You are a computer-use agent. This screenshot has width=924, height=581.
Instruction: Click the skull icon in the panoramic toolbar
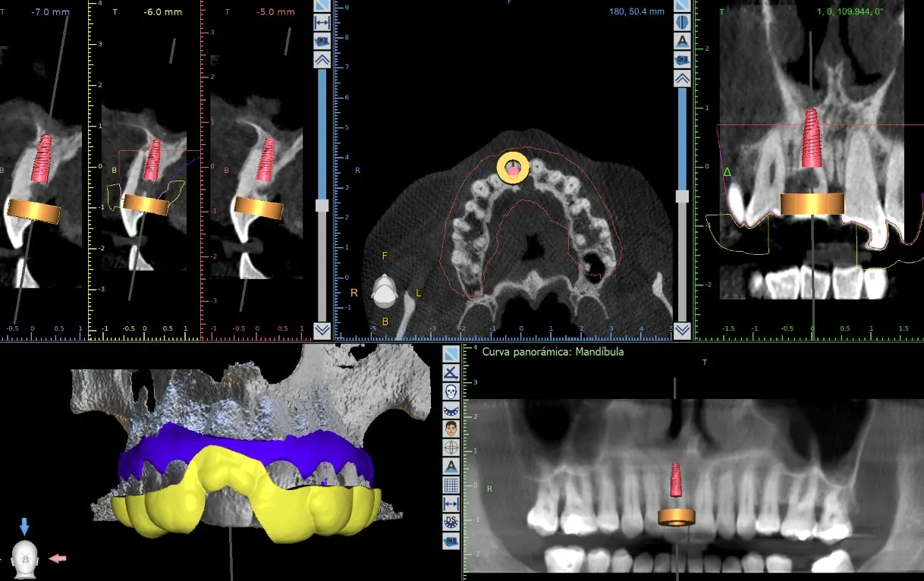451,391
